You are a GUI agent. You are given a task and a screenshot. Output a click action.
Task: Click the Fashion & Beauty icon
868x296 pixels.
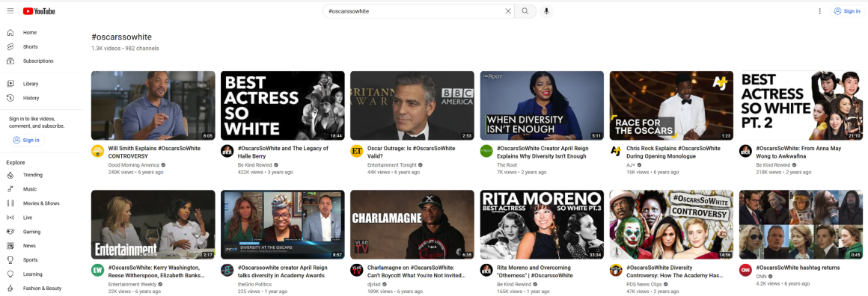coord(10,289)
